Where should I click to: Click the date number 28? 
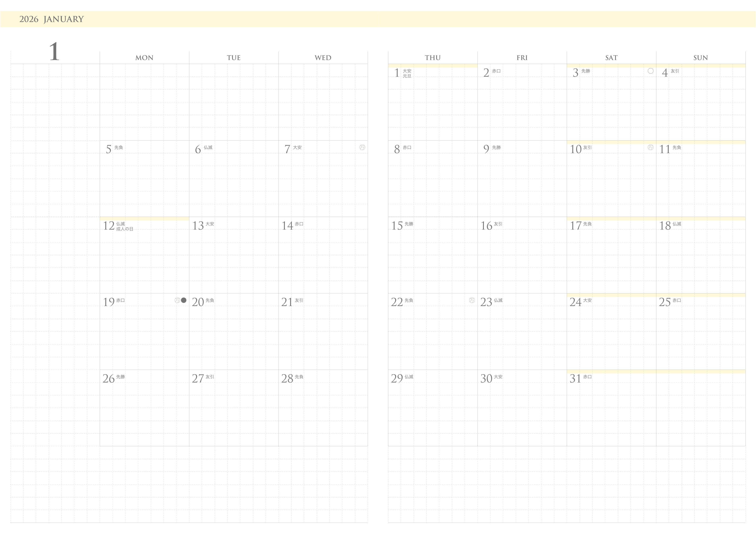(x=287, y=379)
